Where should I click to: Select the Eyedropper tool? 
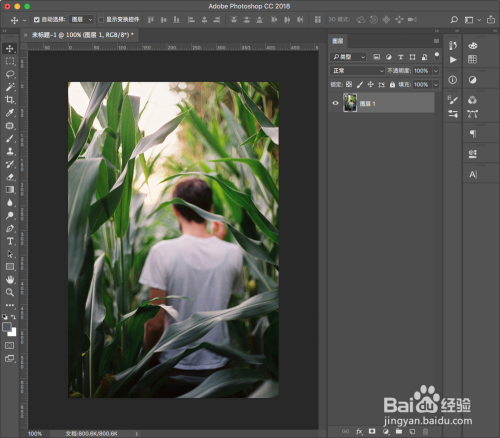tap(10, 113)
